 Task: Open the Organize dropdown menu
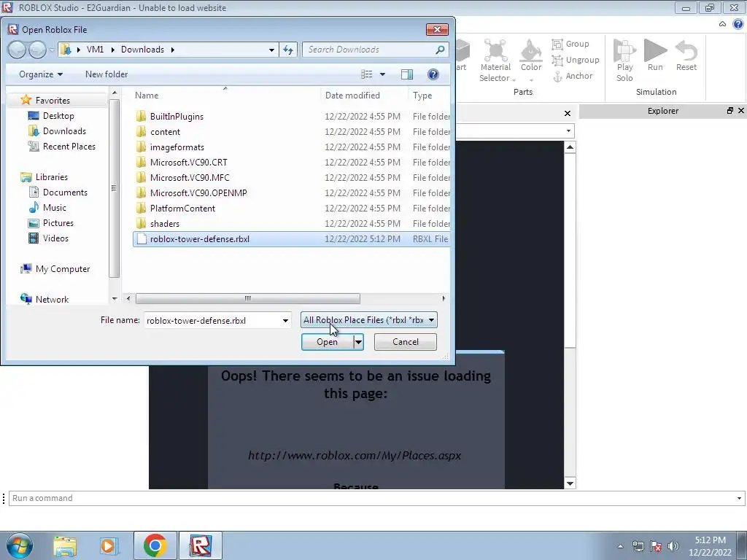41,74
